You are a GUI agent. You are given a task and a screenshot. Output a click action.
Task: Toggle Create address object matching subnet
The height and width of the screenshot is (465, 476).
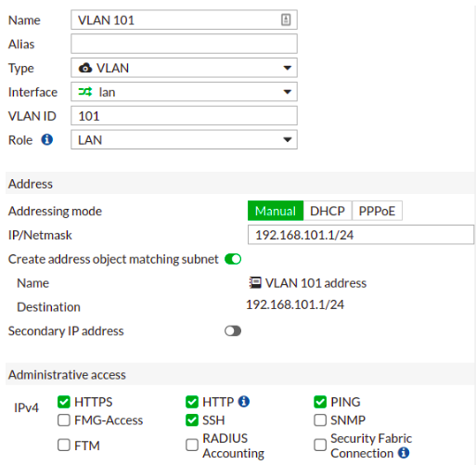click(233, 259)
